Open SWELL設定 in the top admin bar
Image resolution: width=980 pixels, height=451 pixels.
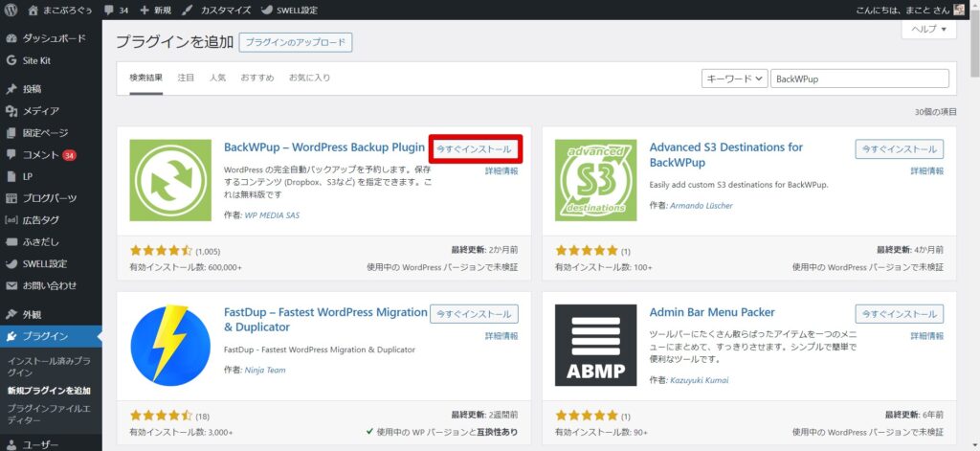[289, 10]
